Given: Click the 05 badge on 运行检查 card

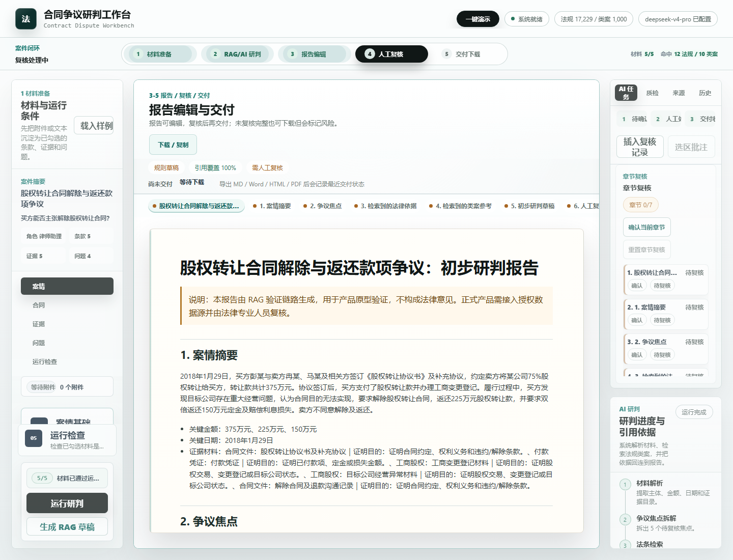Looking at the screenshot, I should pos(34,438).
